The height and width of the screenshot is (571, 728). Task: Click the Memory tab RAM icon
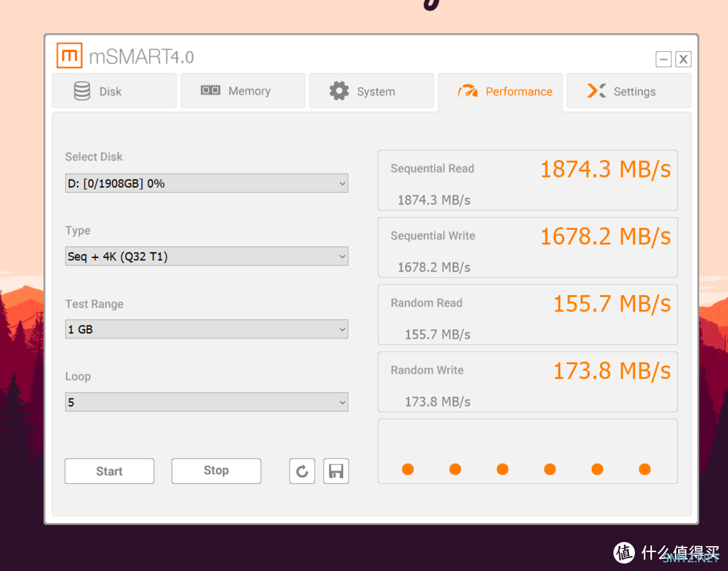click(210, 90)
